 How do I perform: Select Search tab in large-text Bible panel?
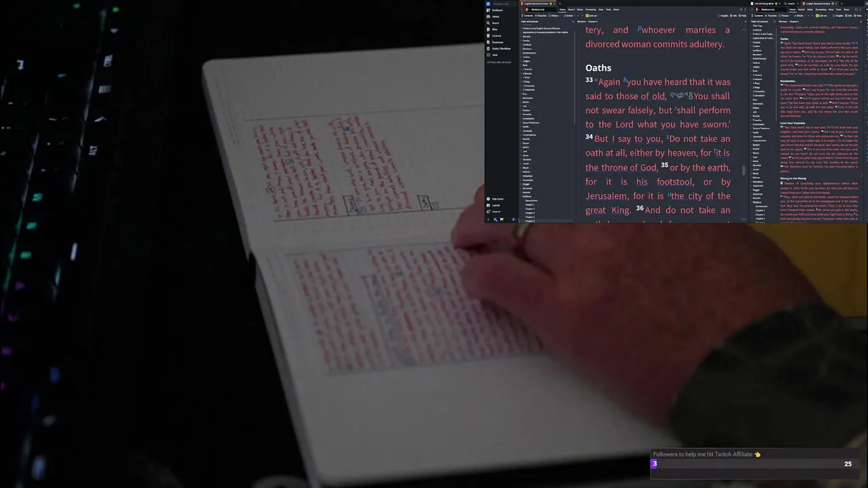tap(572, 9)
